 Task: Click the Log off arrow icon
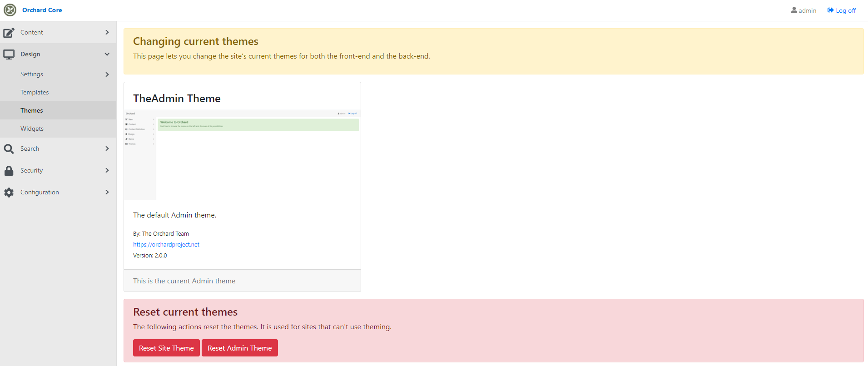coord(830,10)
